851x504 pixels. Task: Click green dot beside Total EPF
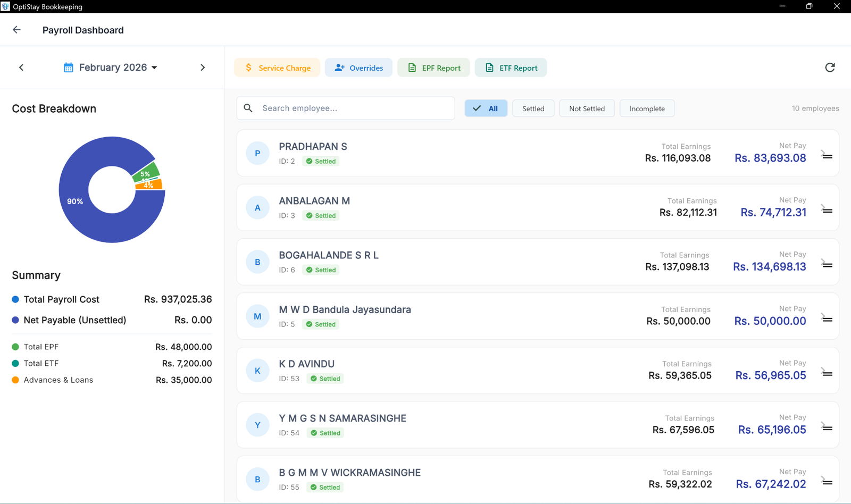pos(15,347)
